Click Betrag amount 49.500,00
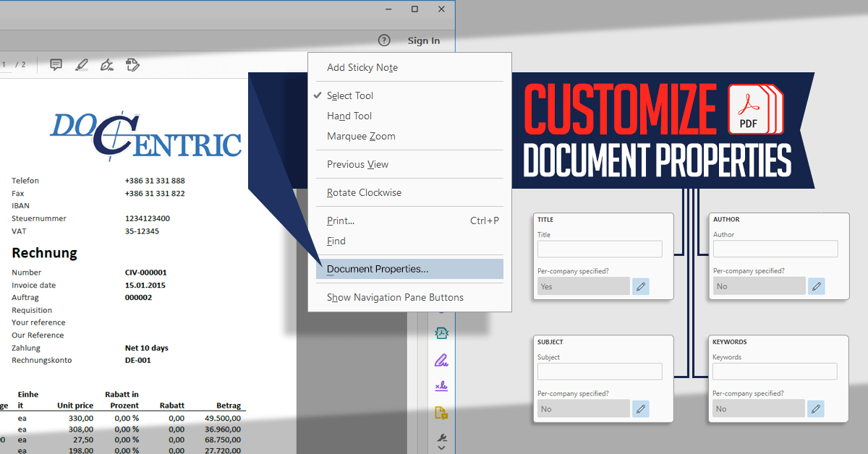 (223, 418)
